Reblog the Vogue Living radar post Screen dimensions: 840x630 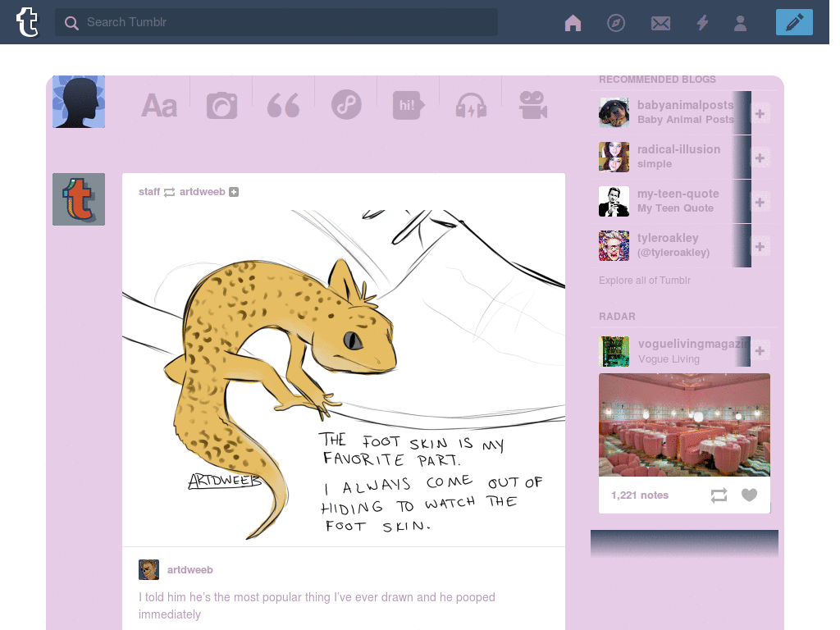[x=719, y=495]
